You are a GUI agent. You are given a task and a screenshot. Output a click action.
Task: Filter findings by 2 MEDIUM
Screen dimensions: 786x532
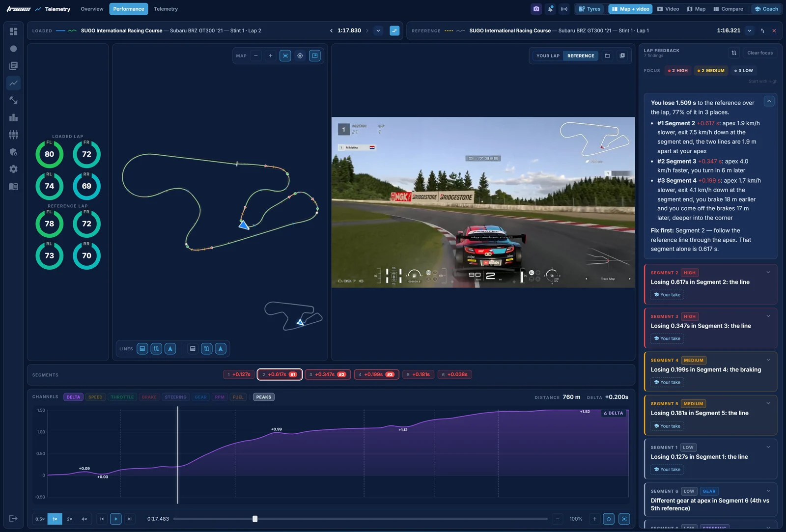coord(711,71)
